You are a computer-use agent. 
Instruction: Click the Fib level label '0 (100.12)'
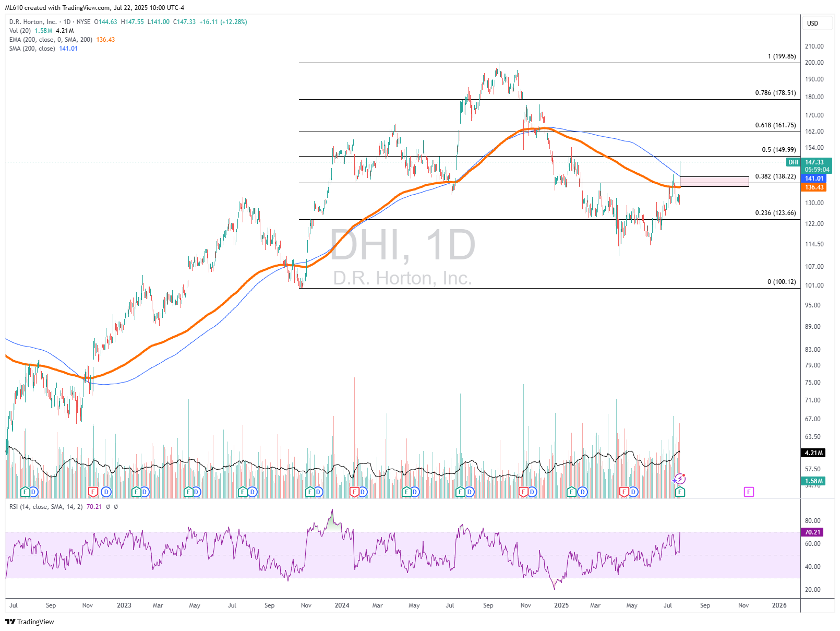point(782,282)
